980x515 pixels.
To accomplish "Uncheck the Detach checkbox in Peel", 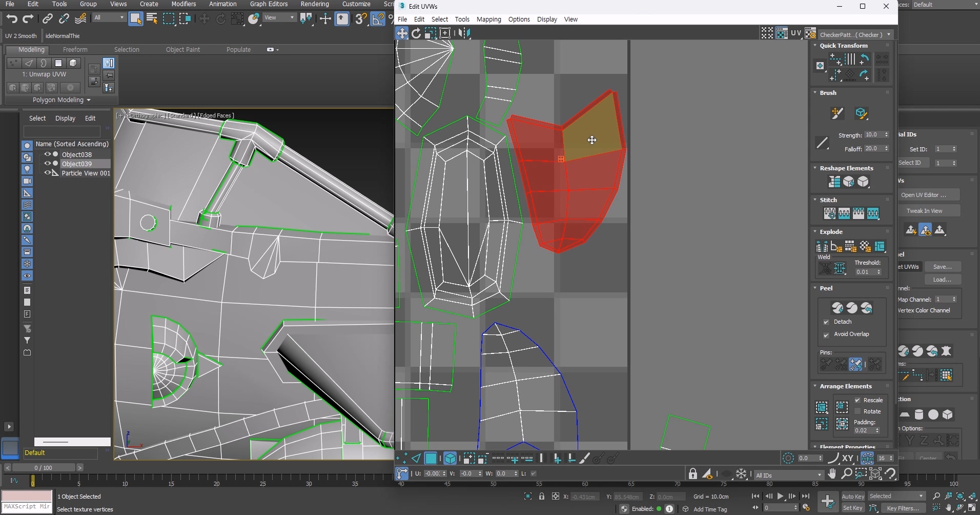I will click(x=826, y=322).
